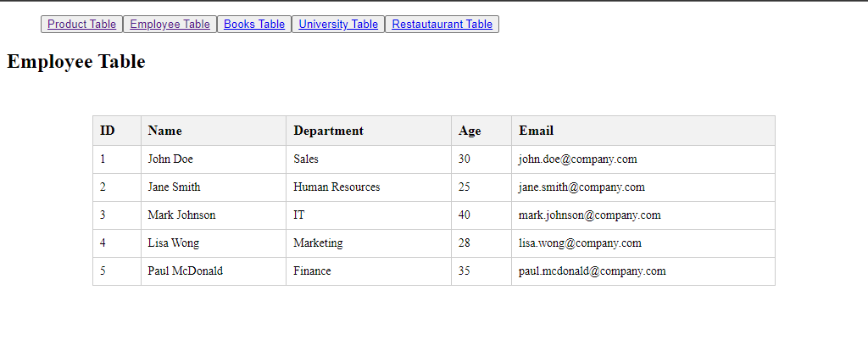Go to the Books Table page
The width and height of the screenshot is (868, 357).
point(254,25)
